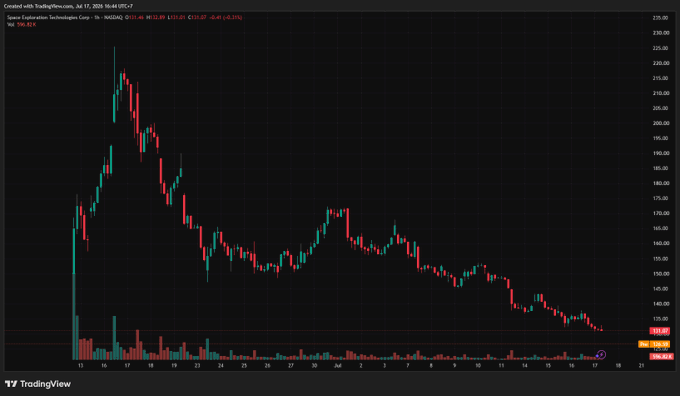
Task: Click the date 13 on the time axis
Action: click(x=81, y=366)
